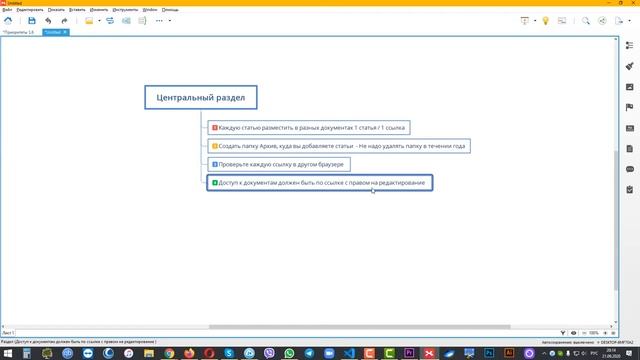Open the filter funnel in status bar
The width and height of the screenshot is (640, 360).
pos(563,333)
